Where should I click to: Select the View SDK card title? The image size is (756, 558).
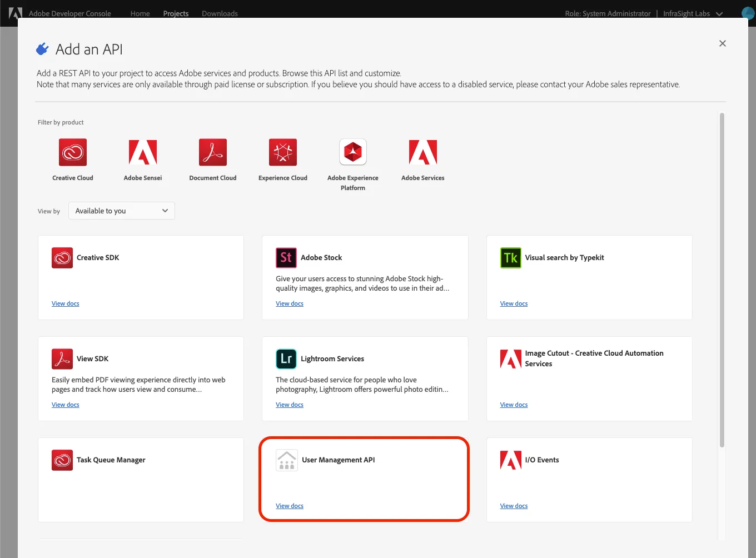point(93,359)
